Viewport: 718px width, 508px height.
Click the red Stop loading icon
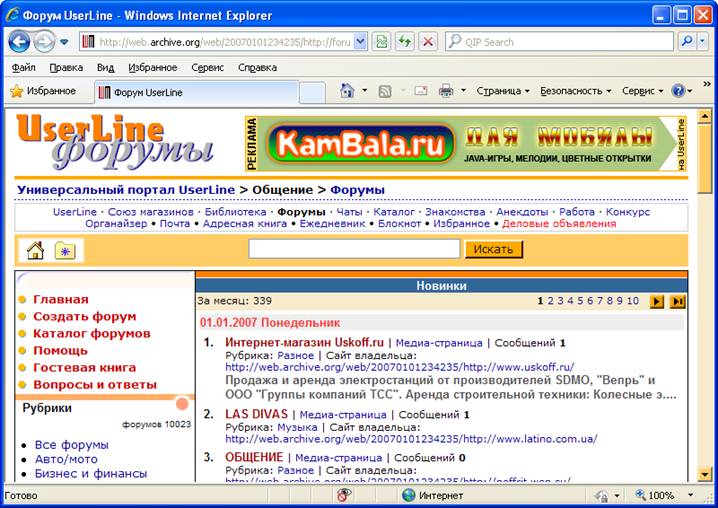(428, 42)
